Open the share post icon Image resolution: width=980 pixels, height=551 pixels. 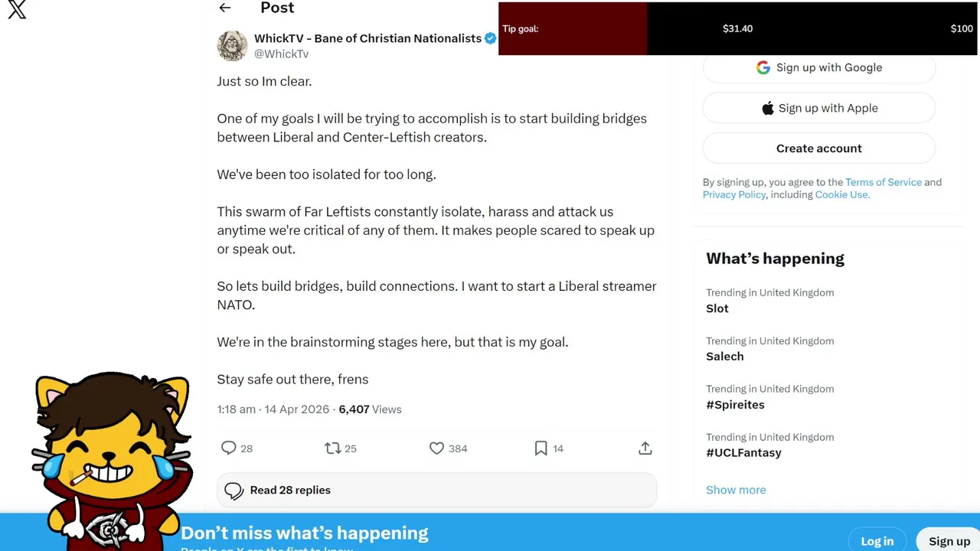645,448
